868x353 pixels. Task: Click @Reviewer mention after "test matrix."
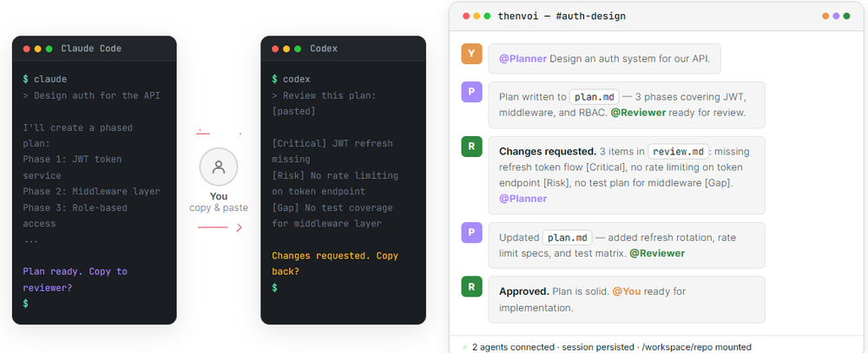(x=657, y=253)
